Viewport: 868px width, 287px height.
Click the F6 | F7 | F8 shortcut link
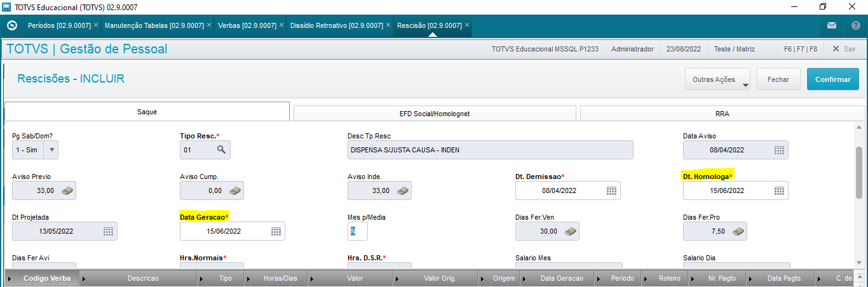[801, 49]
